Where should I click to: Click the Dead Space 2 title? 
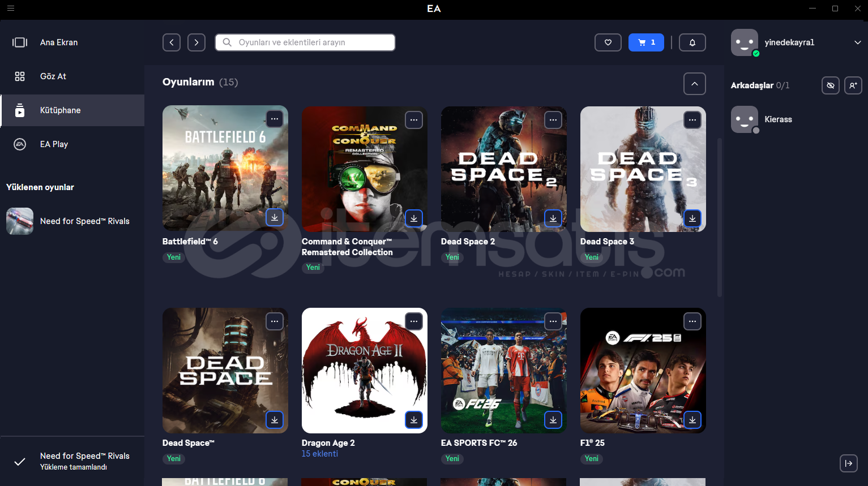click(468, 242)
